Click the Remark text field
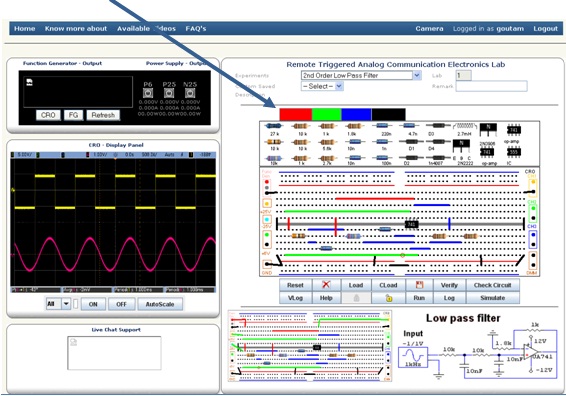 491,86
